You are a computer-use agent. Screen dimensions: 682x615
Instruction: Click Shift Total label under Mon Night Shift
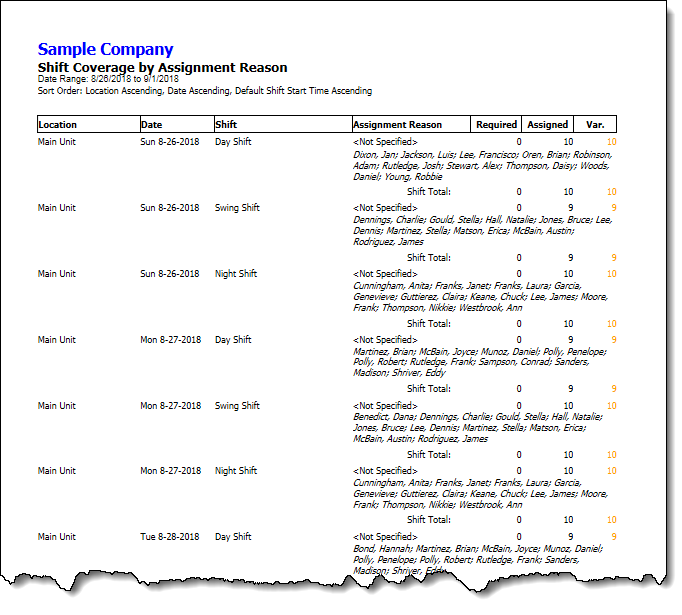click(428, 520)
